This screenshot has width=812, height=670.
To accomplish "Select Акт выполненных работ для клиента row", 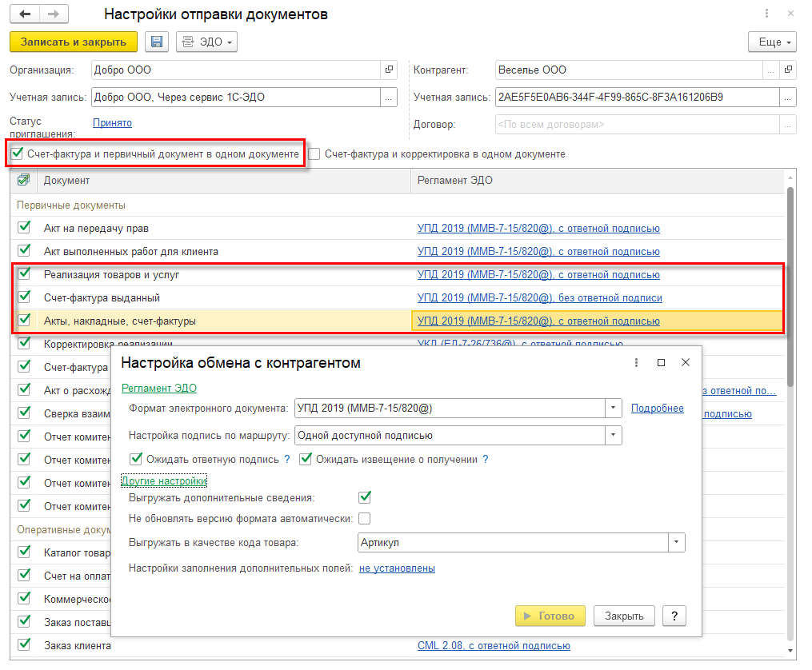I will [x=397, y=251].
